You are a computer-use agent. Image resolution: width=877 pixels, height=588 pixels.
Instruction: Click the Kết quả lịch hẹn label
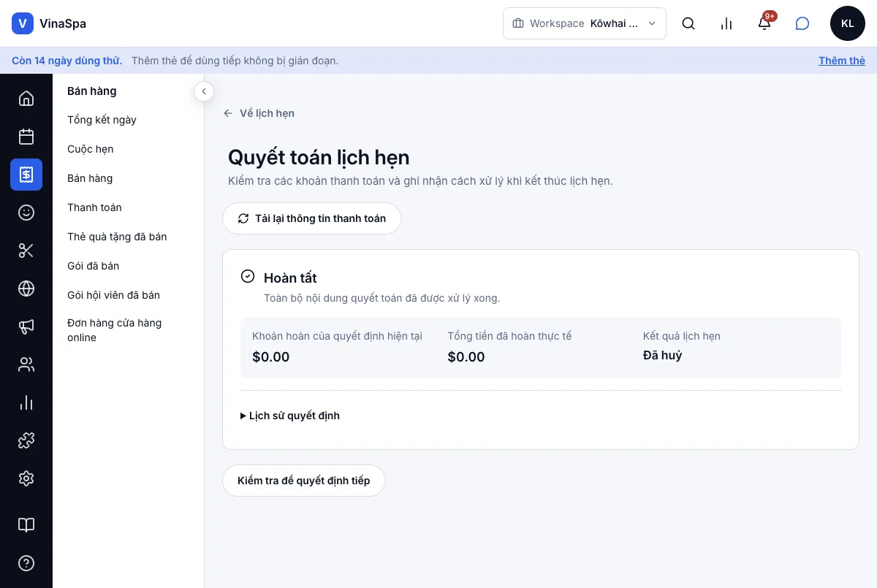coord(682,336)
